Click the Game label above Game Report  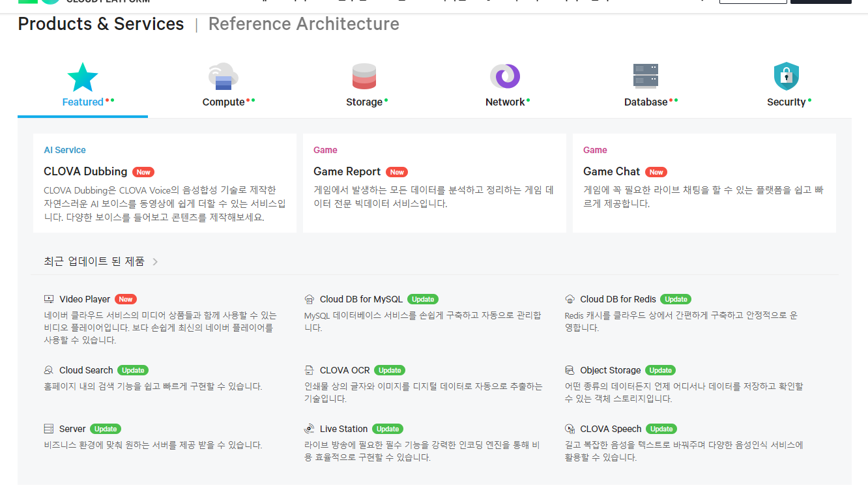(x=325, y=150)
